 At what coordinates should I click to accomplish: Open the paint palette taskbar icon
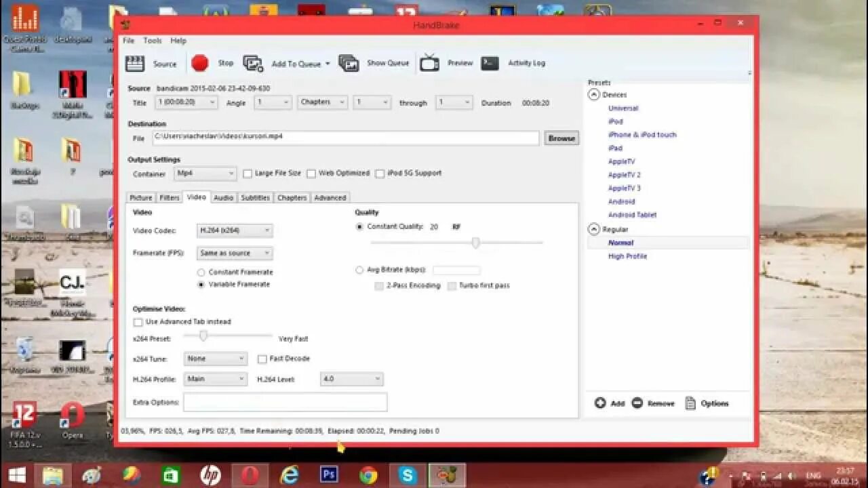pyautogui.click(x=92, y=475)
